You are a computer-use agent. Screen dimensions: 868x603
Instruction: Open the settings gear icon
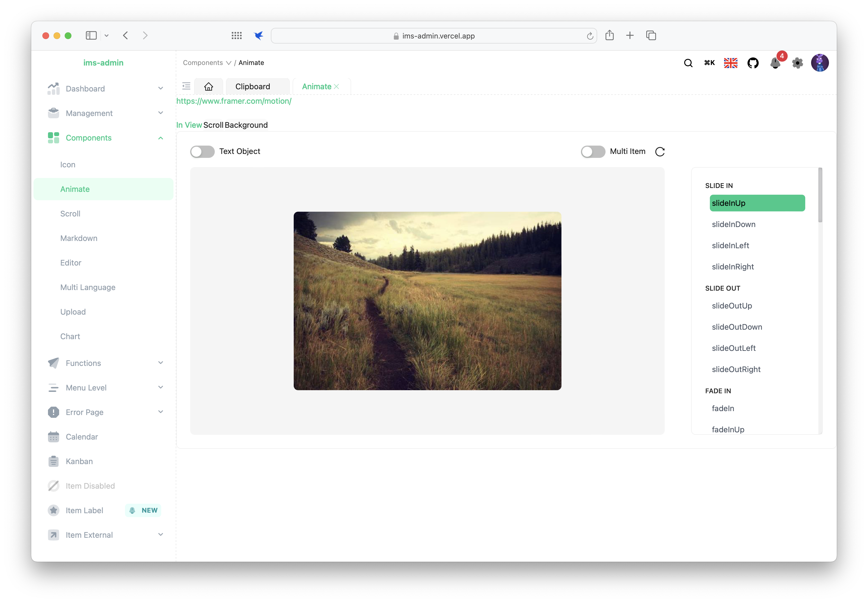797,63
